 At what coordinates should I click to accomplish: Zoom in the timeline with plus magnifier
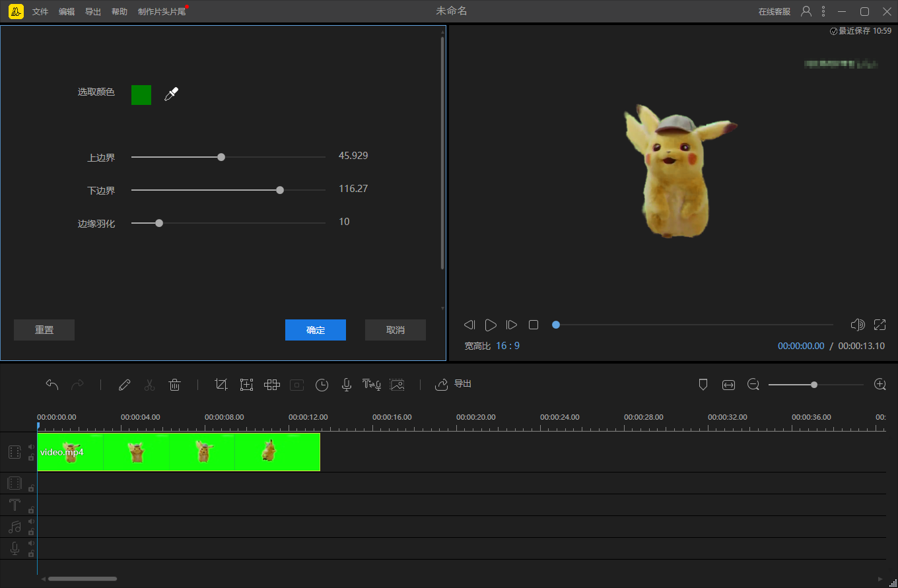(x=880, y=385)
